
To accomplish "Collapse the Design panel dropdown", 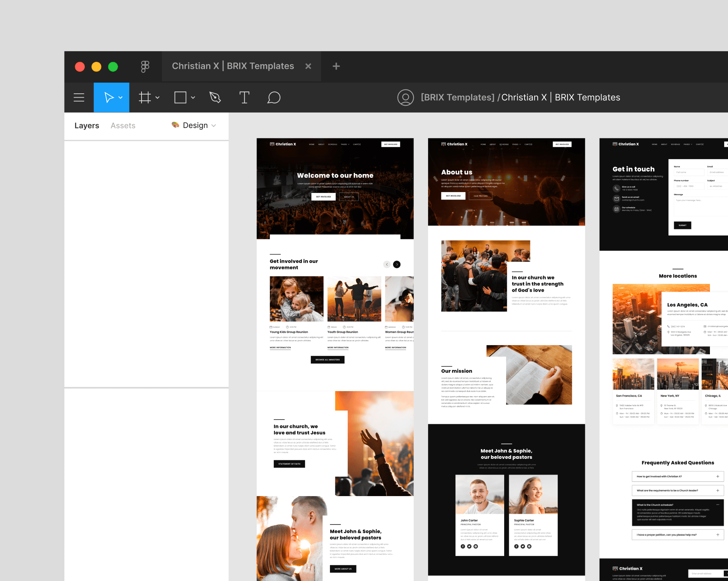I will [x=214, y=125].
